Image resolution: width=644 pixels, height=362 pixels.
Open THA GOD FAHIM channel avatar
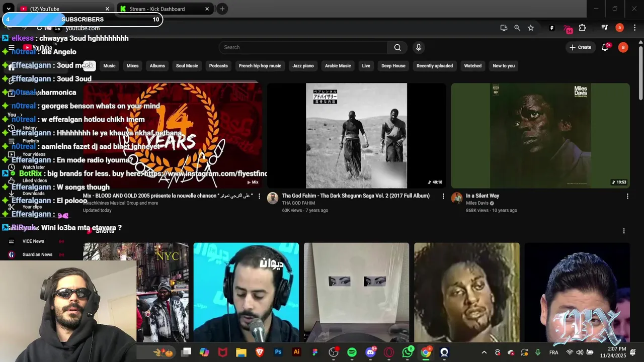tap(273, 198)
